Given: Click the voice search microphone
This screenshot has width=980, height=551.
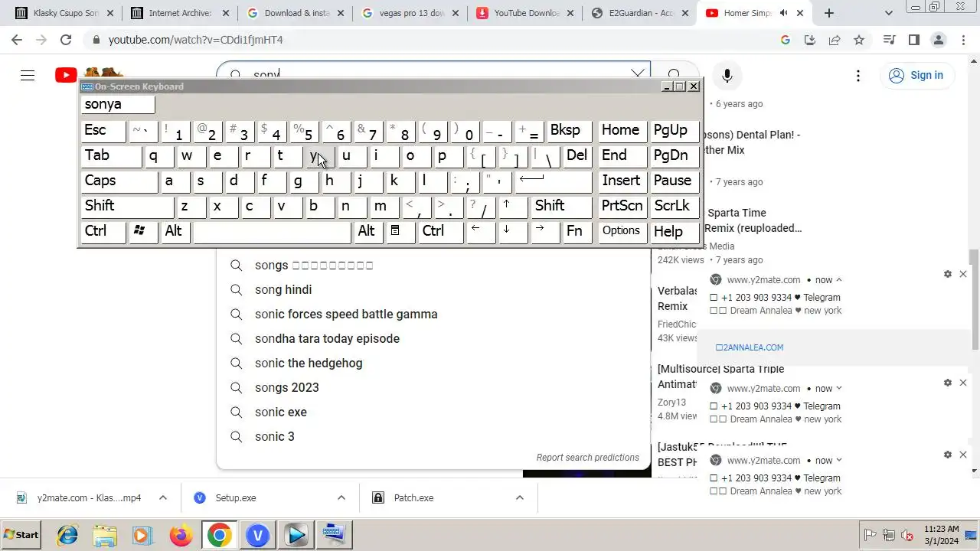Looking at the screenshot, I should (x=727, y=76).
